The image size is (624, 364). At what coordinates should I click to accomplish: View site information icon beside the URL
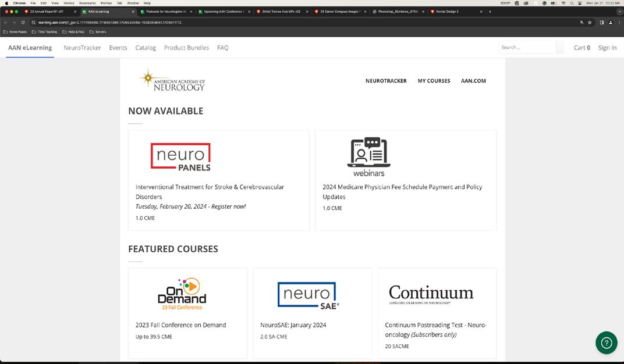pyautogui.click(x=33, y=23)
